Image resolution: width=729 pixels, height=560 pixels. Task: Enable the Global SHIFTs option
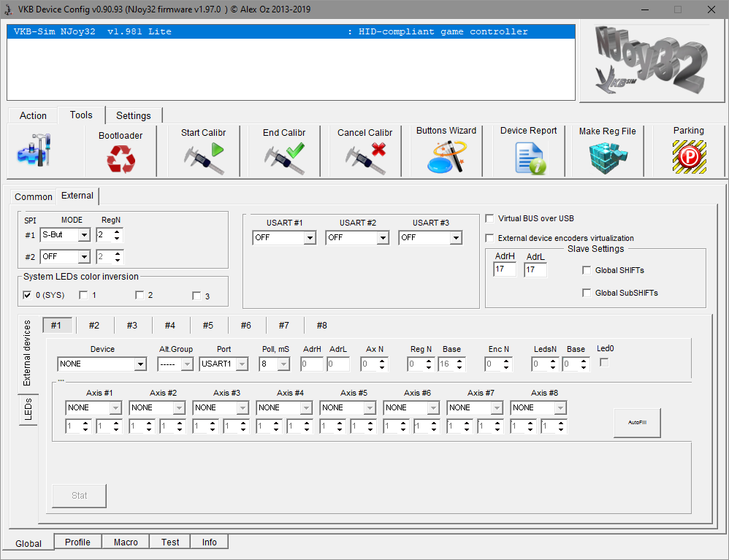click(x=587, y=270)
